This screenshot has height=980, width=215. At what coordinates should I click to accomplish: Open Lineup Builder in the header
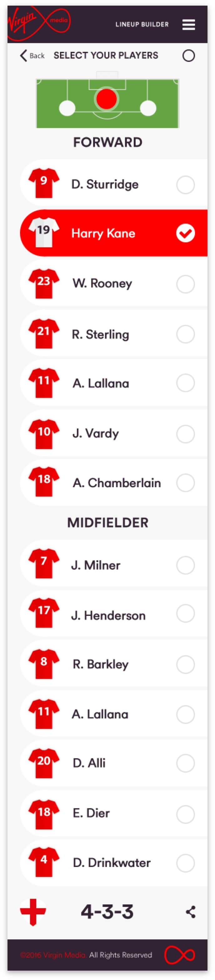coord(142,24)
